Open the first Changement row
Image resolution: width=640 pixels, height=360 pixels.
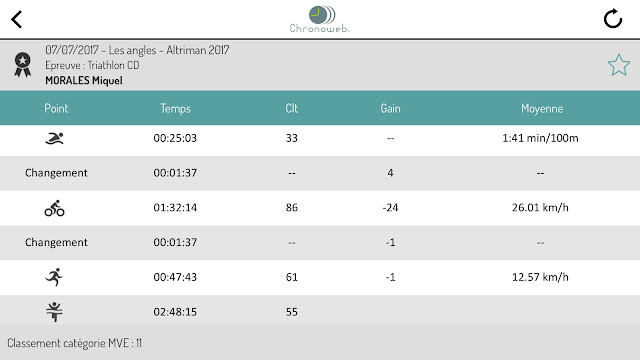point(320,173)
